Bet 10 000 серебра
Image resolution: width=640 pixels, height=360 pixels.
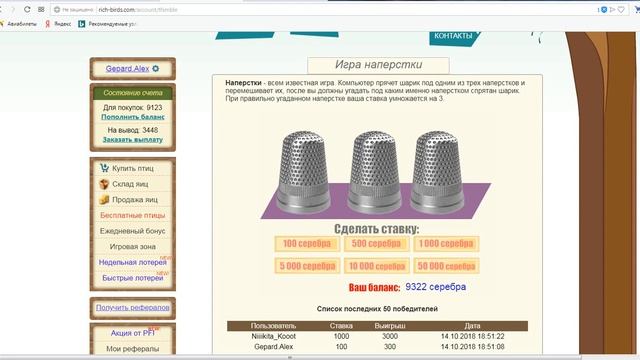click(376, 266)
